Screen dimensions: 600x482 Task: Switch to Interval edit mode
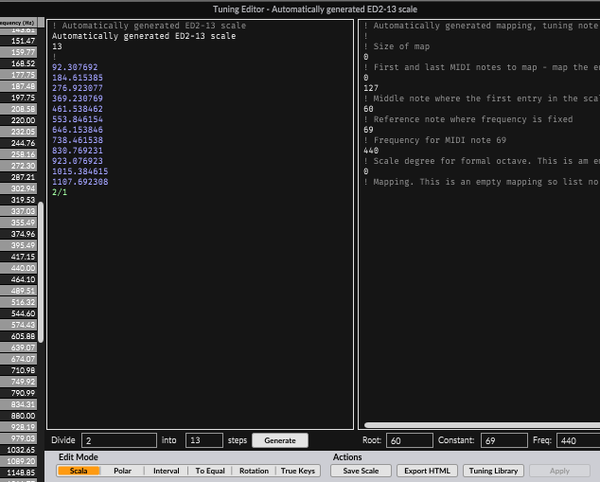click(166, 471)
